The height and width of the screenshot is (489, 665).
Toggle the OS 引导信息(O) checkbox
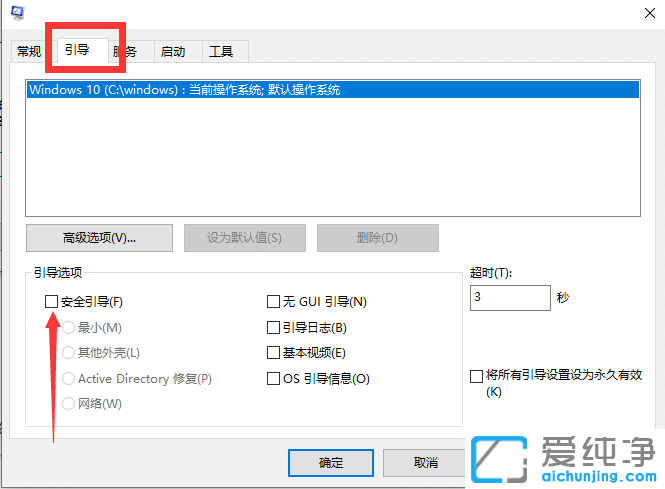click(x=274, y=378)
